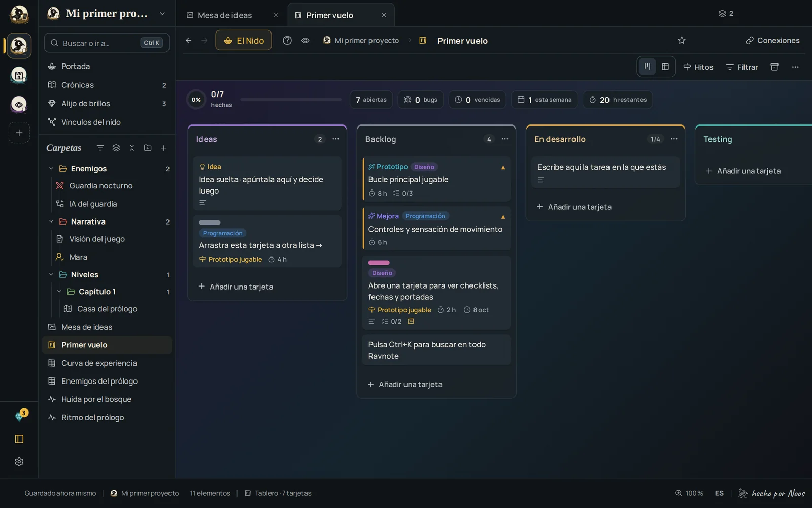Collapse the Niveles folder
This screenshot has height=508, width=812.
(51, 274)
